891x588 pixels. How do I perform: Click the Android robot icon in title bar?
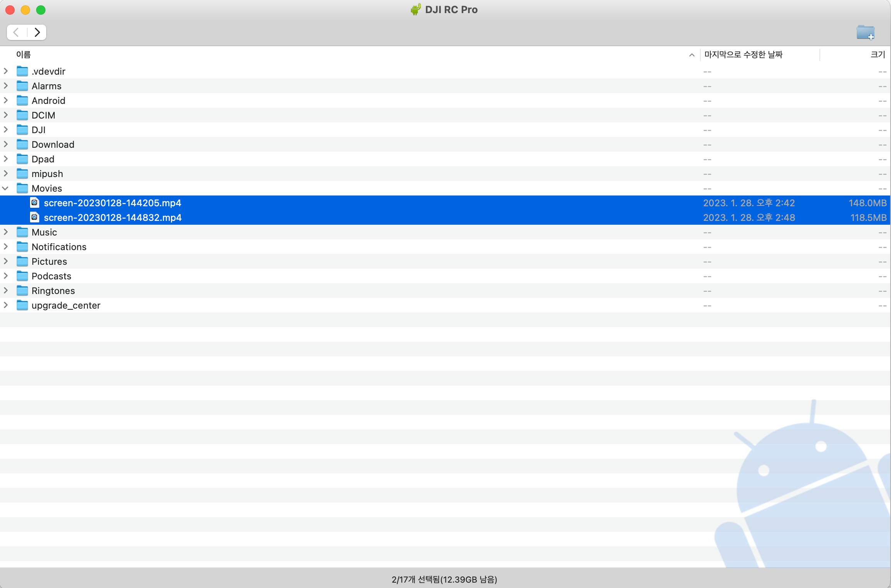pos(416,10)
